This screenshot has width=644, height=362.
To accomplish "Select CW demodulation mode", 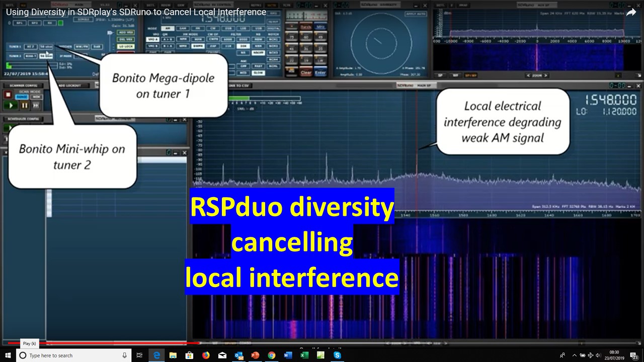I will [x=213, y=28].
